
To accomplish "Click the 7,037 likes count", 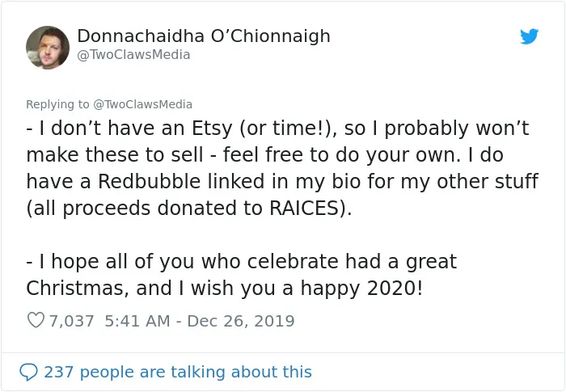I will coord(71,321).
